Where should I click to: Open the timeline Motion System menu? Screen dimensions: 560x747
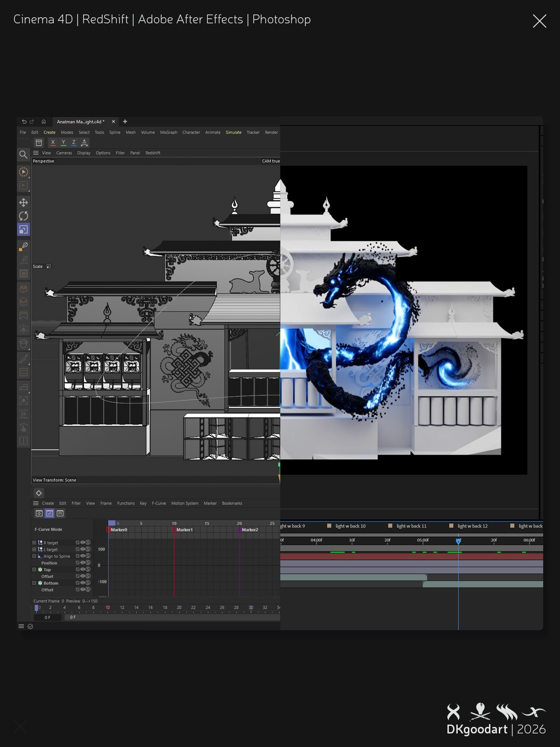point(184,504)
